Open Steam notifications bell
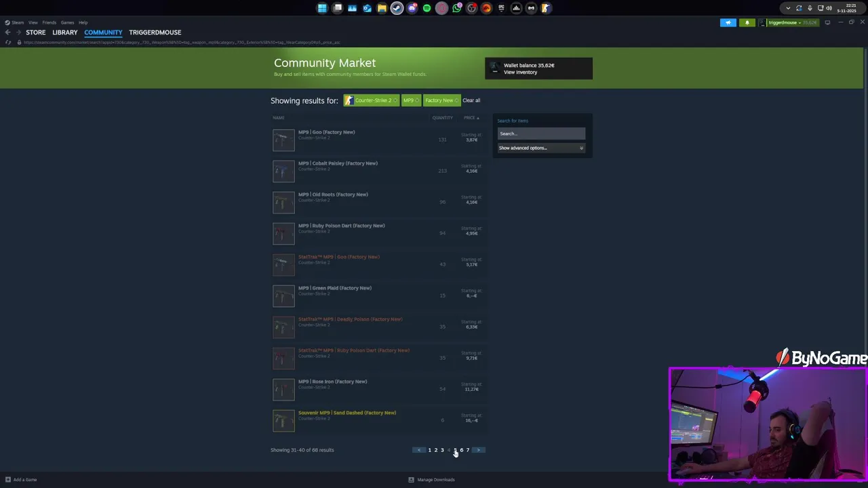Viewport: 868px width, 488px height. (x=747, y=22)
